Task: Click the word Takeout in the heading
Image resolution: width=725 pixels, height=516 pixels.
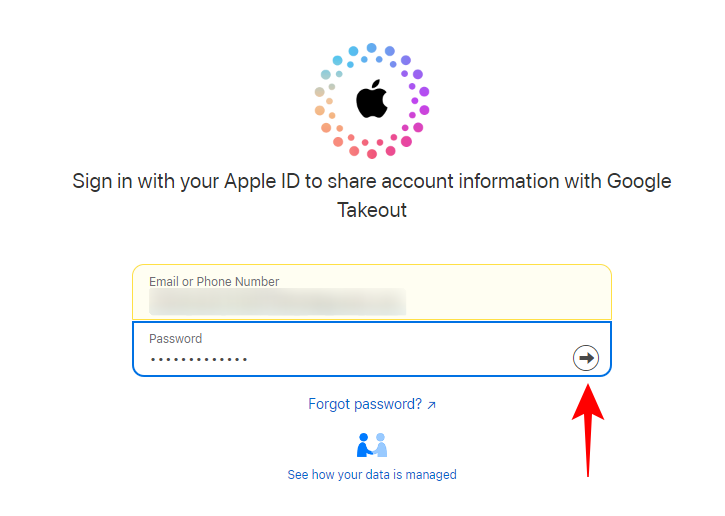Action: [x=372, y=211]
